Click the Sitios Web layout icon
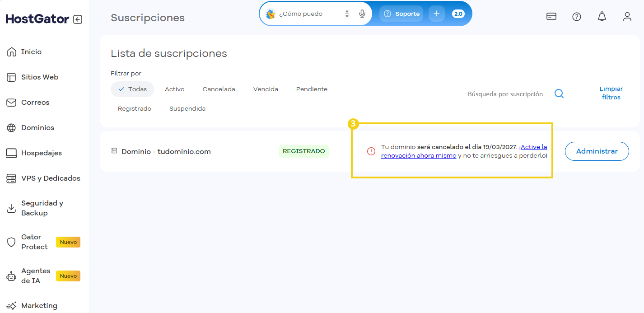This screenshot has height=313, width=644. tap(11, 77)
